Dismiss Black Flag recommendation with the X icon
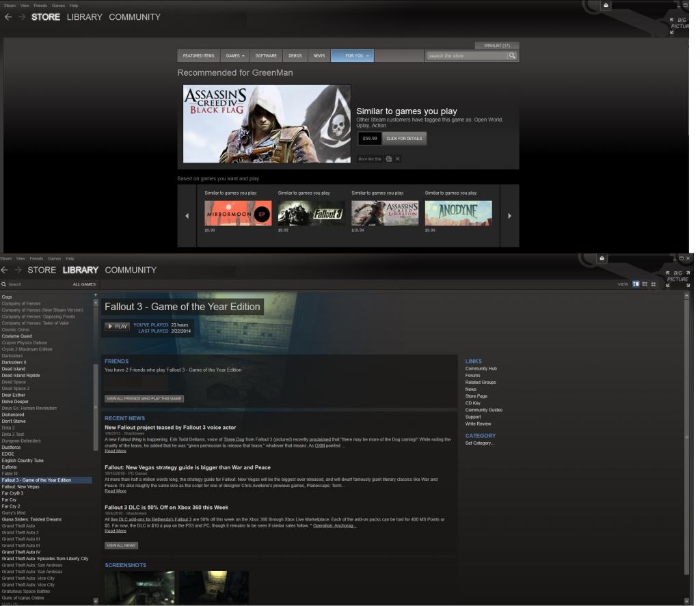 pos(398,159)
